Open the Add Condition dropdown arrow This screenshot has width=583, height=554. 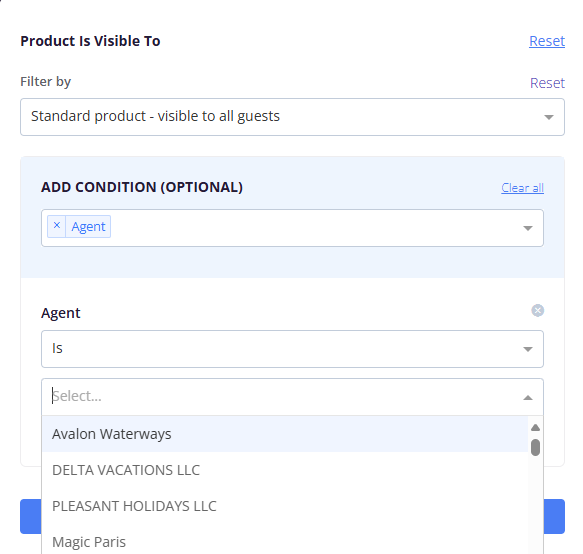pos(528,228)
